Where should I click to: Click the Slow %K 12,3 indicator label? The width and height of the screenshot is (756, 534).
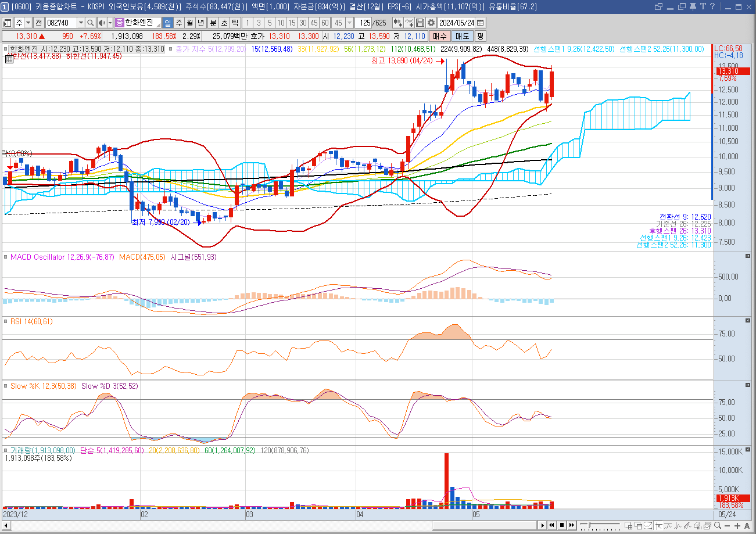point(44,386)
